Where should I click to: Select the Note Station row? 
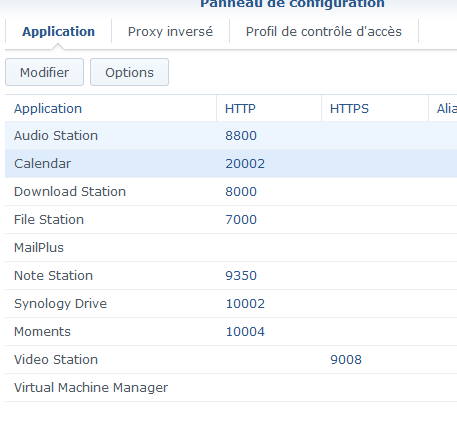tap(231, 276)
